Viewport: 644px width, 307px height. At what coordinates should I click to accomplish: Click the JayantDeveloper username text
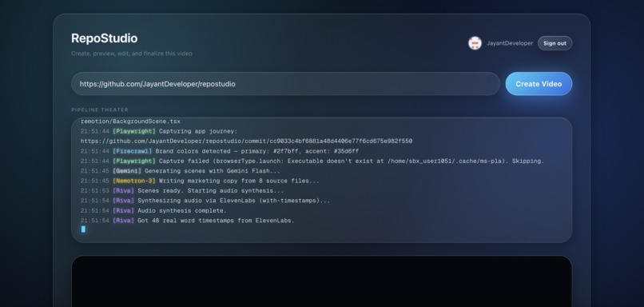[x=510, y=43]
